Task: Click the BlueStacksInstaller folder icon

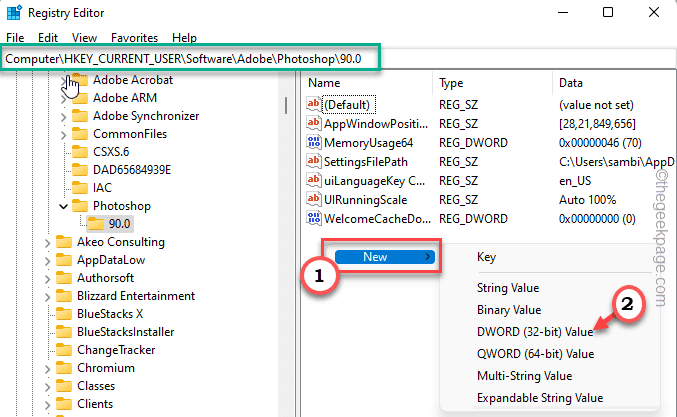Action: (x=63, y=332)
